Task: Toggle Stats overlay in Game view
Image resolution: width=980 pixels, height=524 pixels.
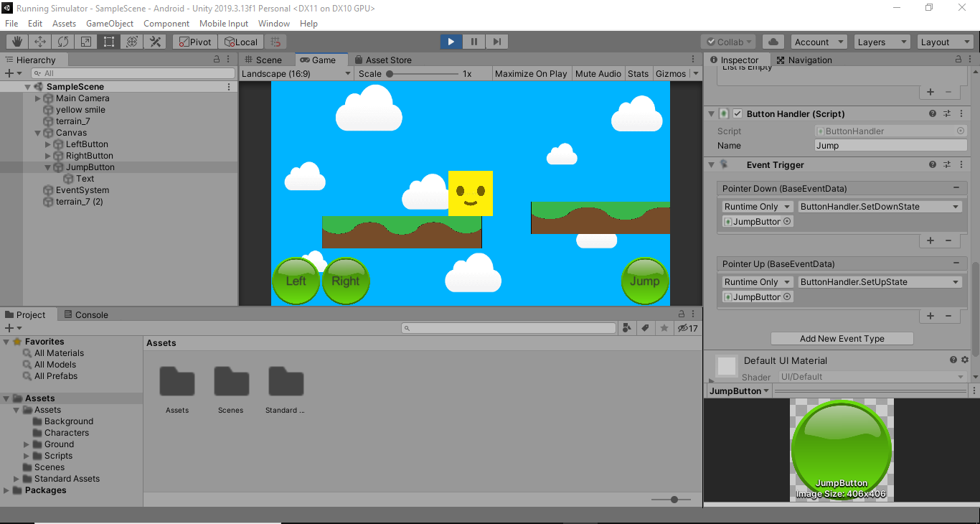Action: (x=638, y=73)
